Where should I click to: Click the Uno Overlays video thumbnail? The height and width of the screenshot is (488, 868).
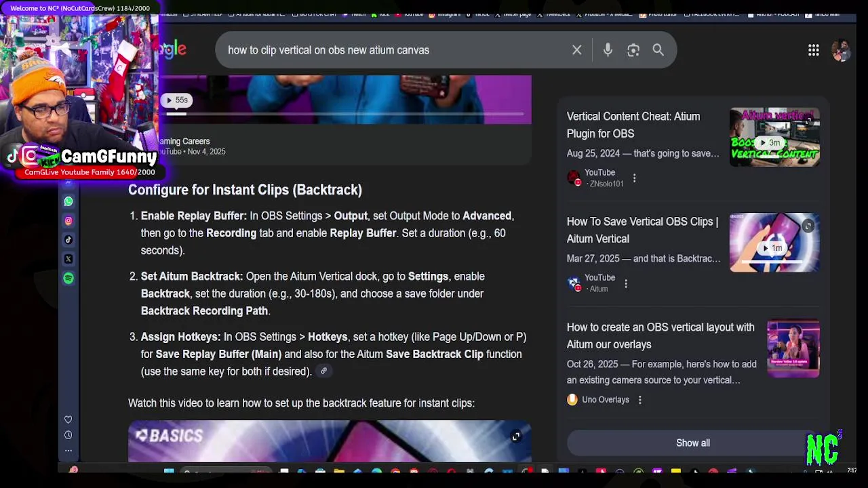pyautogui.click(x=793, y=348)
